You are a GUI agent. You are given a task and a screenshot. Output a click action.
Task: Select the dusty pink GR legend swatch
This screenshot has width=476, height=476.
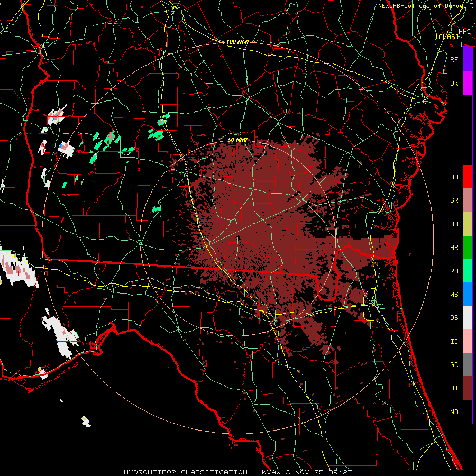click(467, 200)
